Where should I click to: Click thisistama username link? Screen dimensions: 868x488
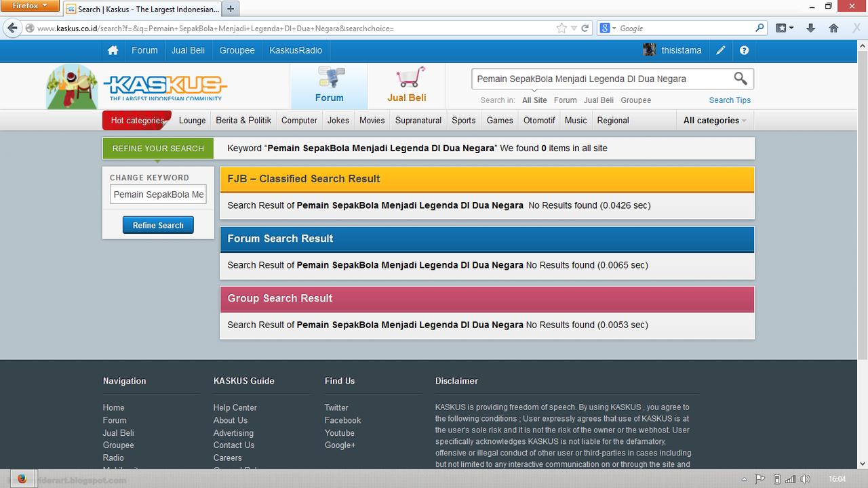pyautogui.click(x=682, y=50)
